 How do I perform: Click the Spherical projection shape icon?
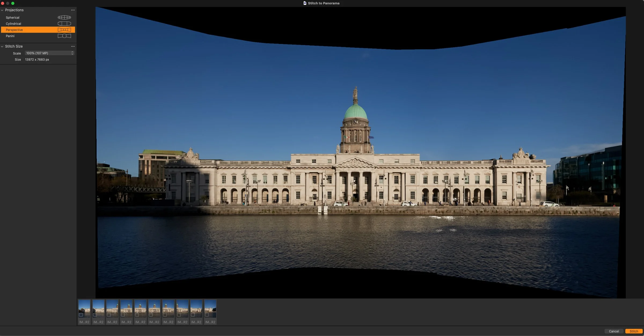click(64, 17)
